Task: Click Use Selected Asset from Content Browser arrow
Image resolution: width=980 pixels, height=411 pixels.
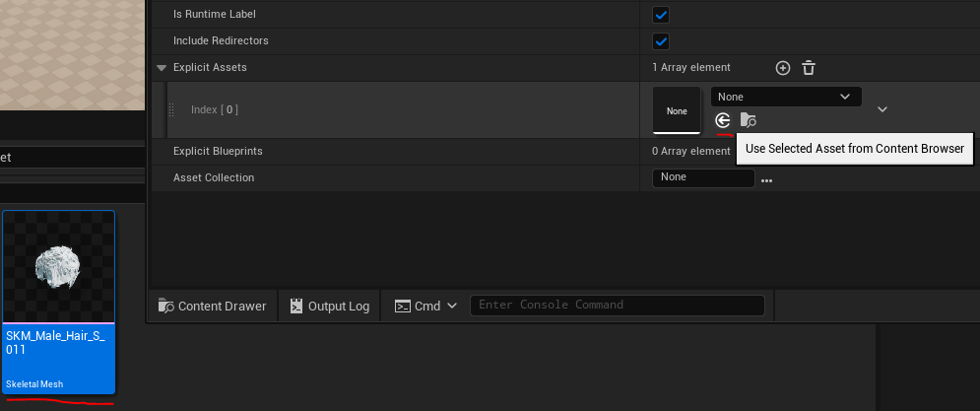Action: (723, 120)
